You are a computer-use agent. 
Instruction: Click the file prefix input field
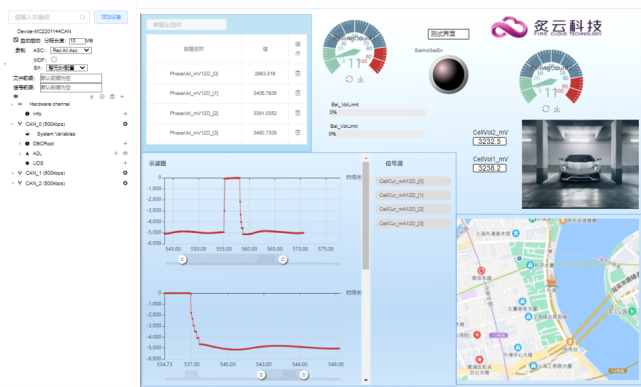pos(71,78)
